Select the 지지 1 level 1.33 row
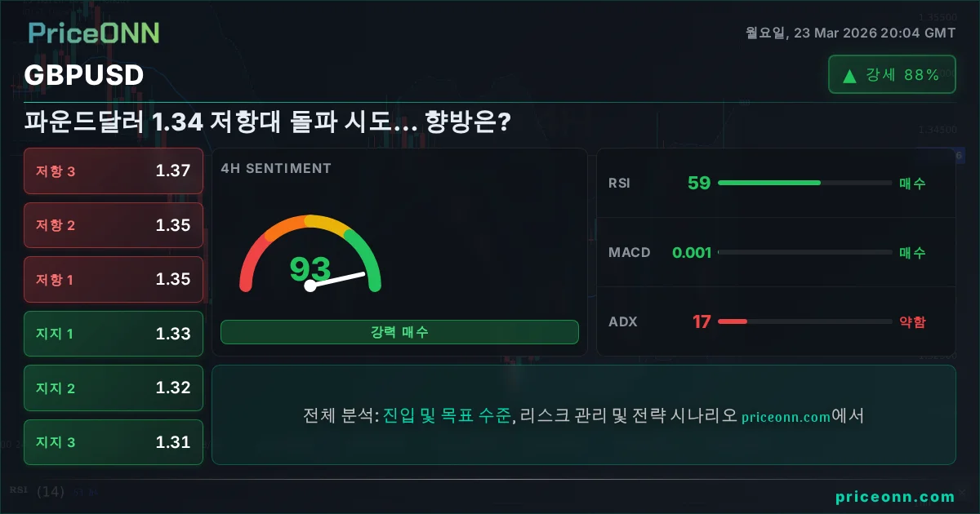This screenshot has width=980, height=514. (114, 334)
